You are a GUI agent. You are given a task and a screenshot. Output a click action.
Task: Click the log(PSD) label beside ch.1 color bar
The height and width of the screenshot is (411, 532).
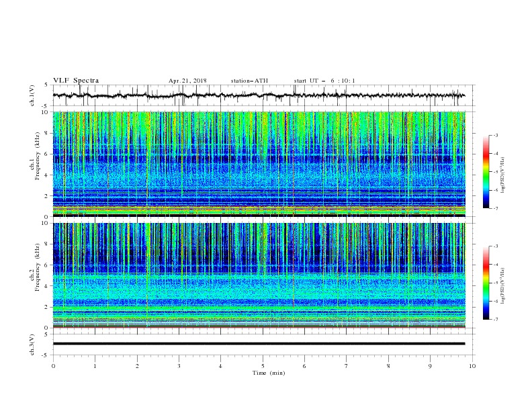502,175
